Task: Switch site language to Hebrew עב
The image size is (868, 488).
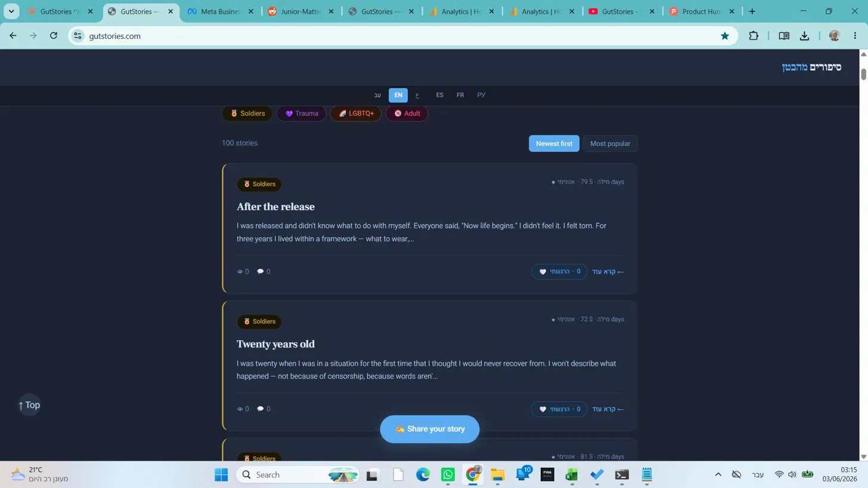Action: coord(377,95)
